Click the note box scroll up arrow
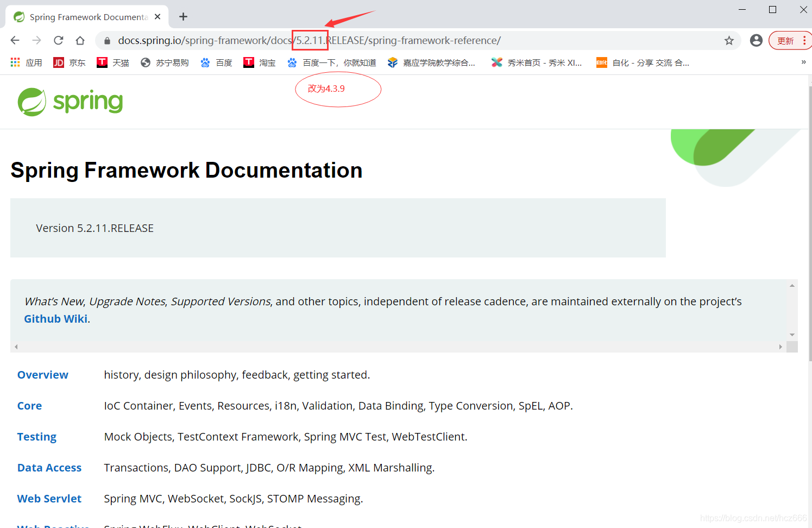Screen dimensions: 812x528 coord(792,285)
